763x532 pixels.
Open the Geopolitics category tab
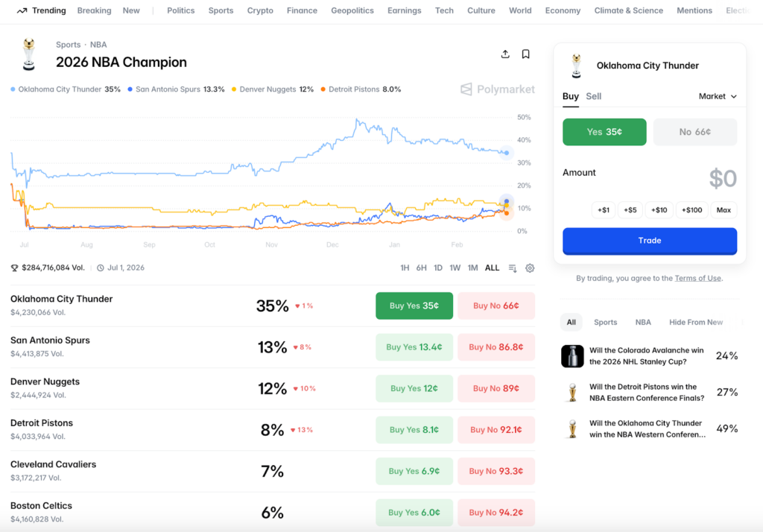352,10
